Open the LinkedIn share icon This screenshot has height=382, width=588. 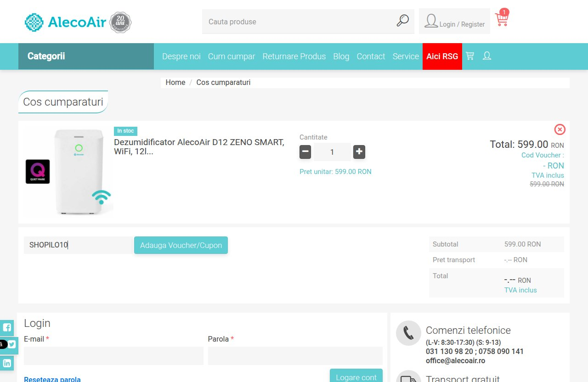click(x=7, y=363)
